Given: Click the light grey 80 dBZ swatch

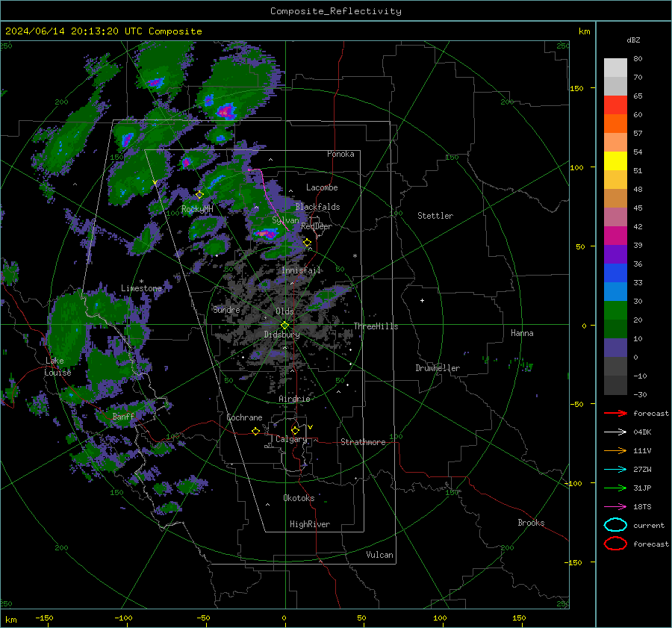Looking at the screenshot, I should pos(615,67).
